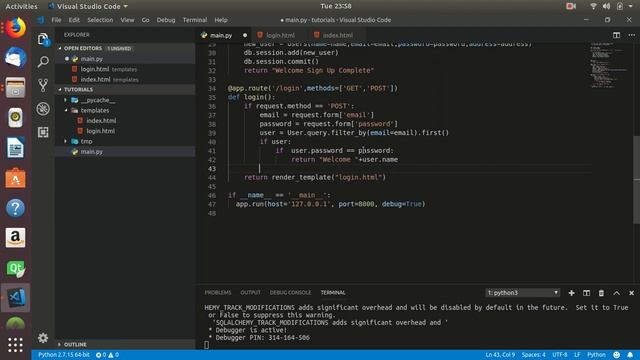Split the editor to the right
The height and width of the screenshot is (360, 640).
[x=616, y=35]
